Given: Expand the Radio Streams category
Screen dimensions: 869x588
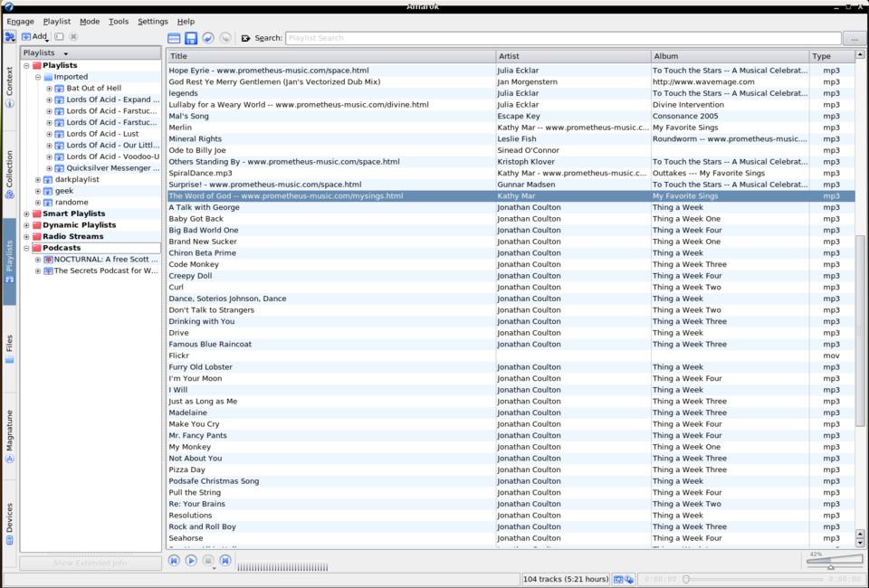Looking at the screenshot, I should click(x=26, y=236).
